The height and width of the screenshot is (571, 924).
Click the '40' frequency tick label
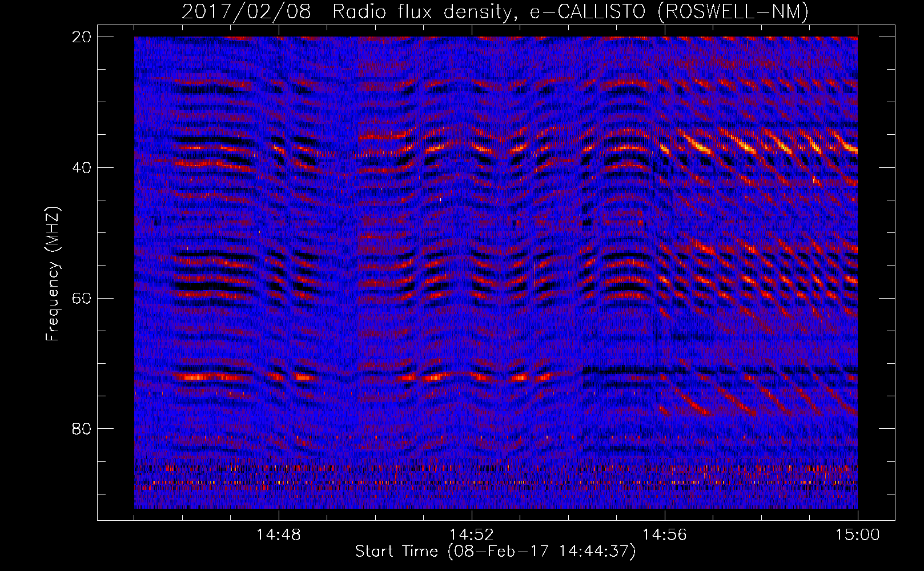[82, 168]
